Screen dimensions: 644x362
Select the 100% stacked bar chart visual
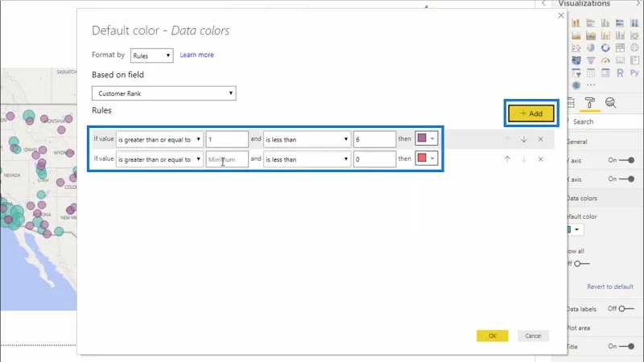pyautogui.click(x=620, y=23)
